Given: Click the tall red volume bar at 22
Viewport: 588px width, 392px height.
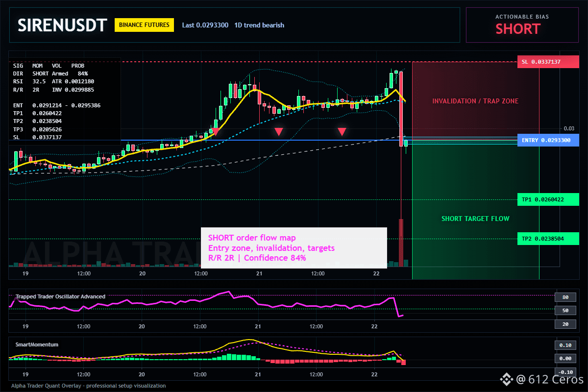Looking at the screenshot, I should tap(401, 243).
